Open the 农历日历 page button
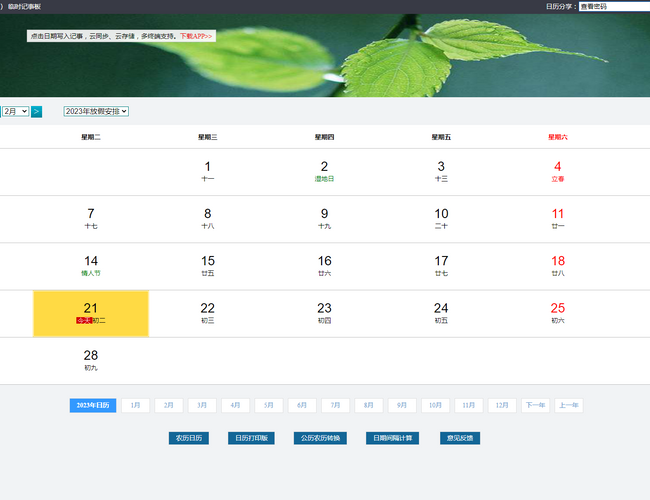Image resolution: width=650 pixels, height=500 pixels. (x=188, y=438)
